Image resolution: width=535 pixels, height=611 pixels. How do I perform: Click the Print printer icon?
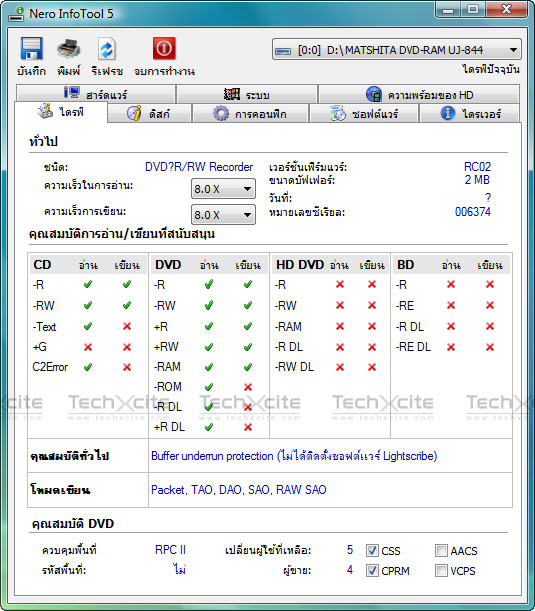pyautogui.click(x=69, y=49)
